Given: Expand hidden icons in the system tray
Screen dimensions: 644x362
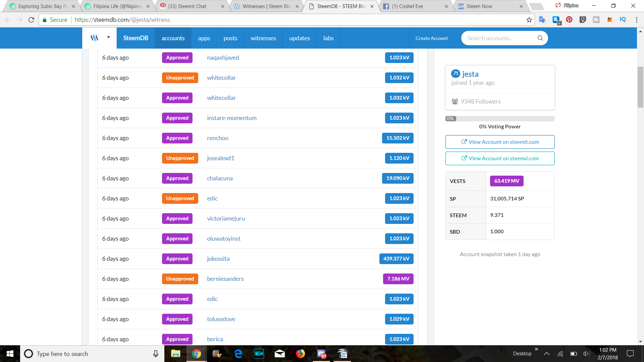Looking at the screenshot, I should (546, 354).
